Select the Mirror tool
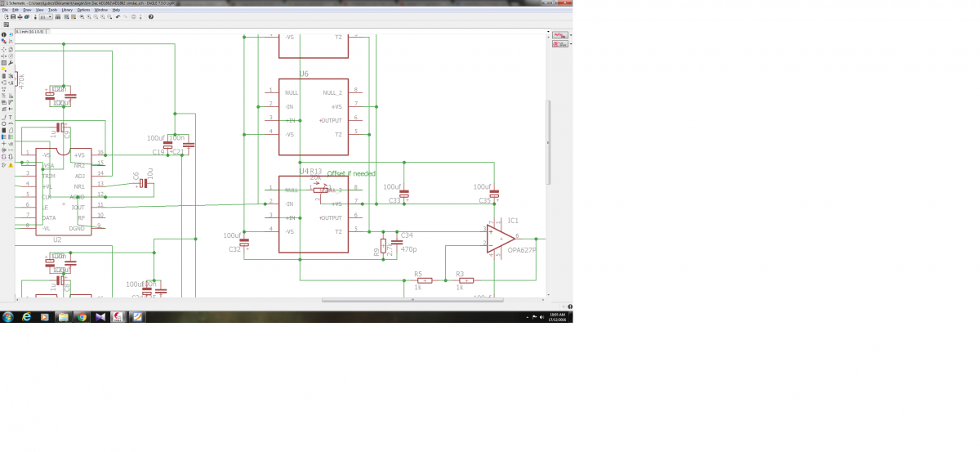The width and height of the screenshot is (980, 452). point(4,56)
